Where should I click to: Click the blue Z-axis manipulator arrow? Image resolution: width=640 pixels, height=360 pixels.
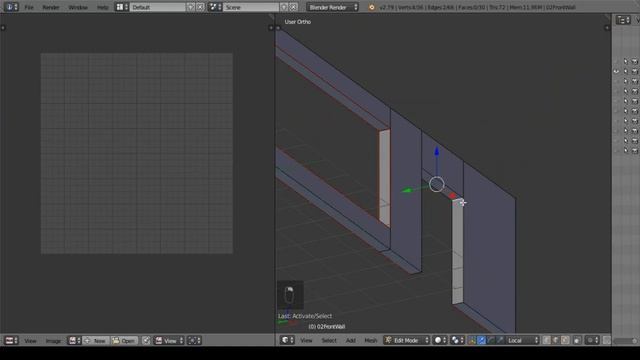[436, 151]
